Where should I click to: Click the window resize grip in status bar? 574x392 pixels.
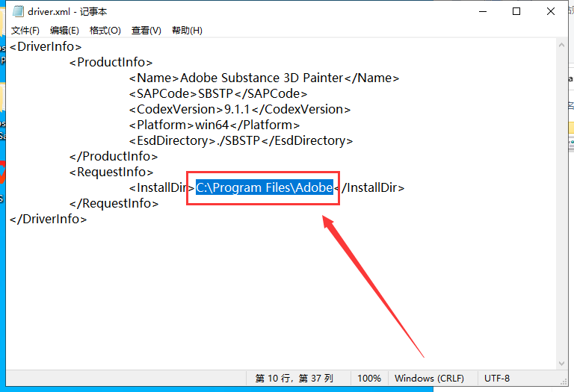click(x=564, y=382)
